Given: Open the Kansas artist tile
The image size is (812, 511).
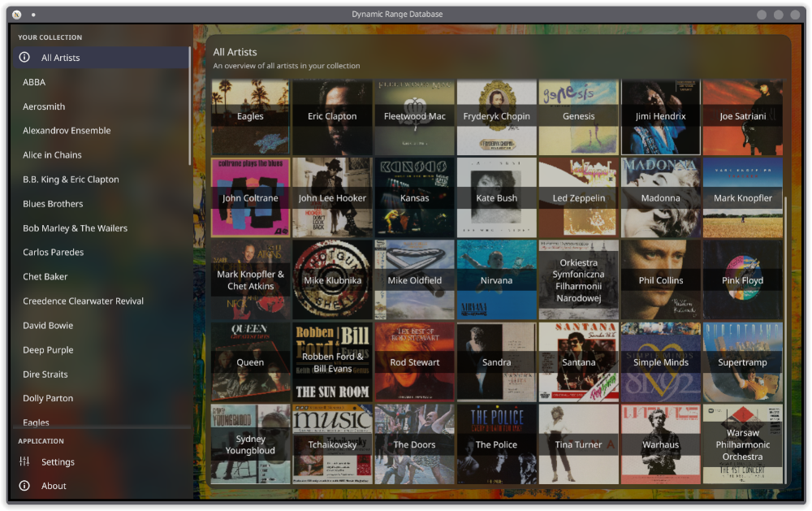Looking at the screenshot, I should click(x=414, y=198).
